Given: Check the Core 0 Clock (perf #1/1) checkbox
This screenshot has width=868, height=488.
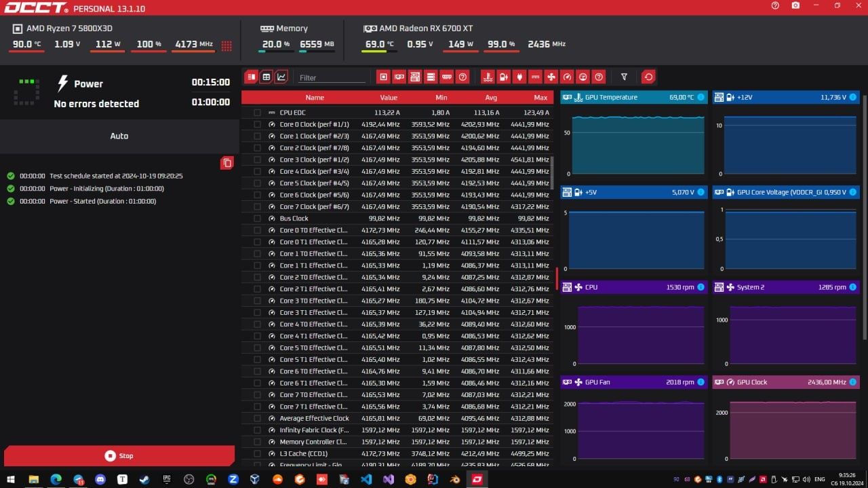Looking at the screenshot, I should (x=257, y=124).
